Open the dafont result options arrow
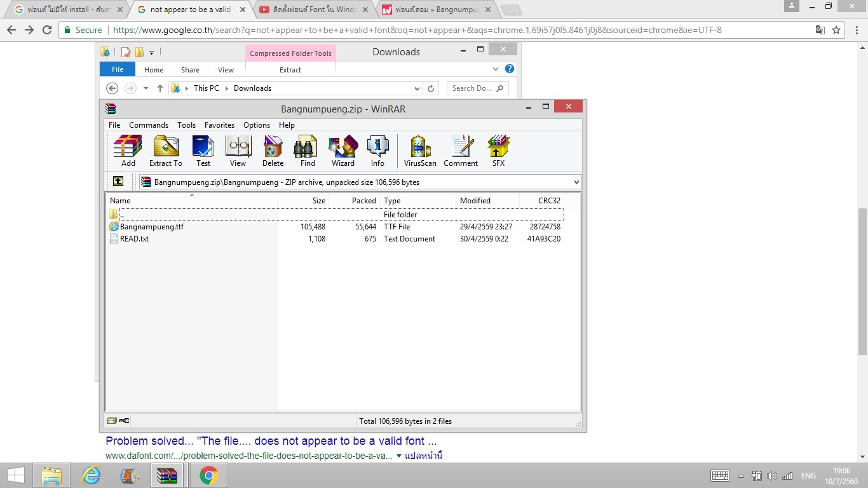868x488 pixels. click(x=399, y=456)
